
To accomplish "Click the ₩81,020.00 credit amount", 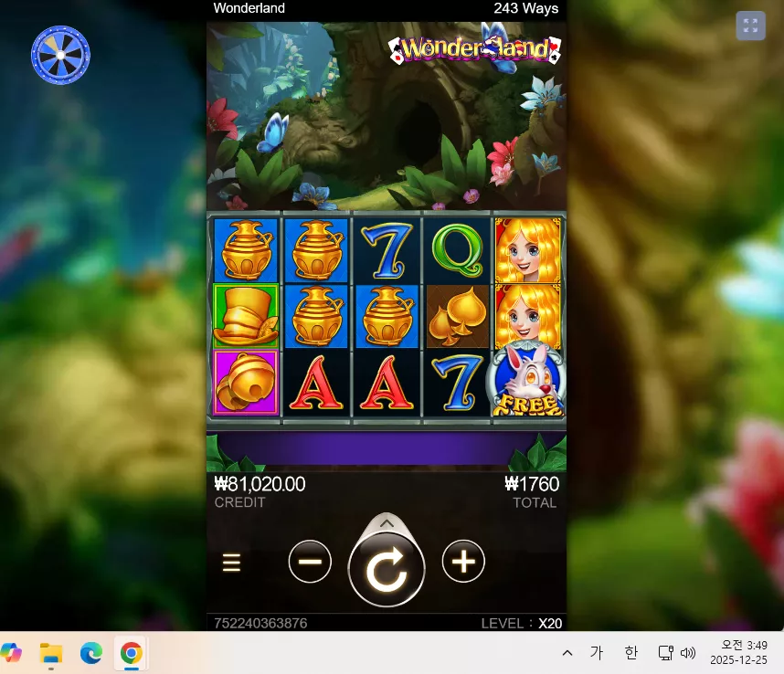I will (260, 484).
